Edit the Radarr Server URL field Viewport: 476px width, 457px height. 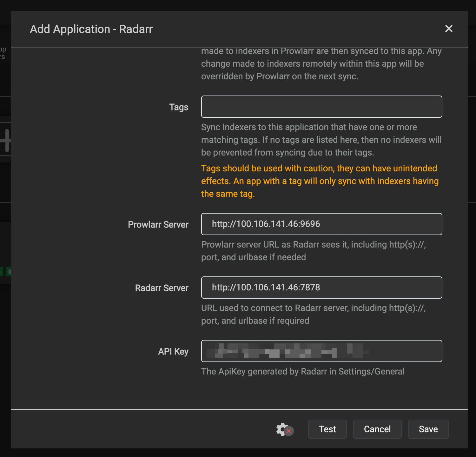(321, 288)
